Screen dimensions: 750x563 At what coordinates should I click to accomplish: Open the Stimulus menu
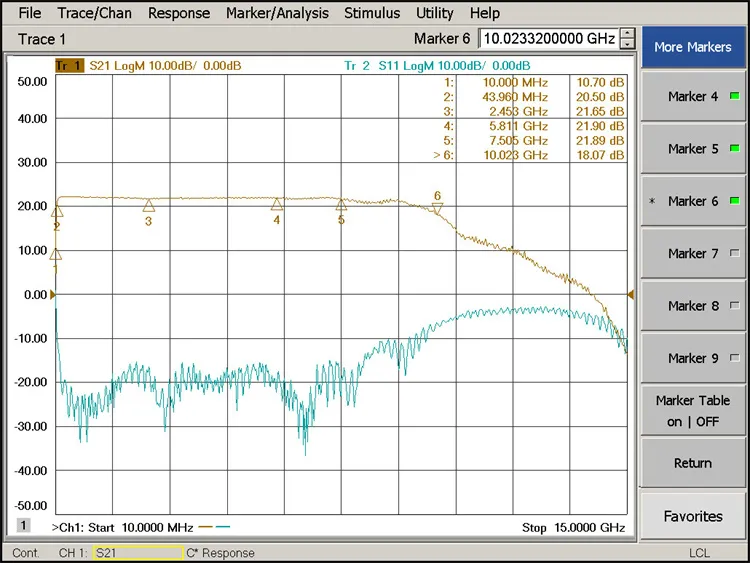point(372,13)
